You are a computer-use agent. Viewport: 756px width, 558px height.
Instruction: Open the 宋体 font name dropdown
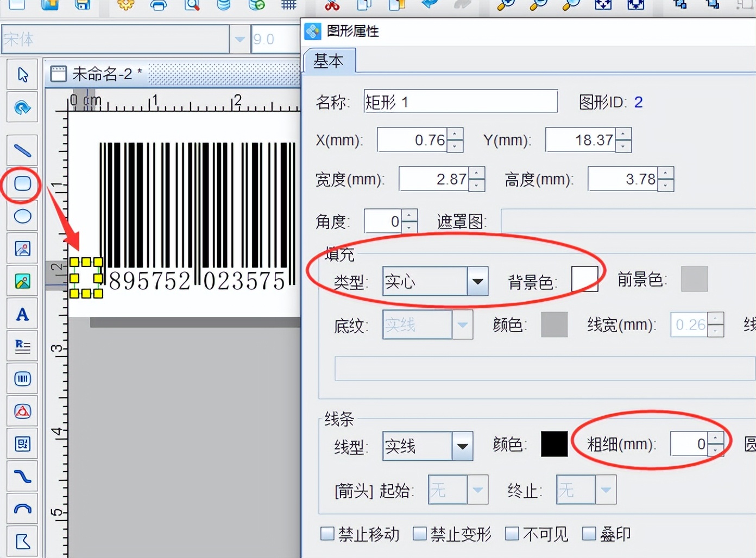pos(240,39)
